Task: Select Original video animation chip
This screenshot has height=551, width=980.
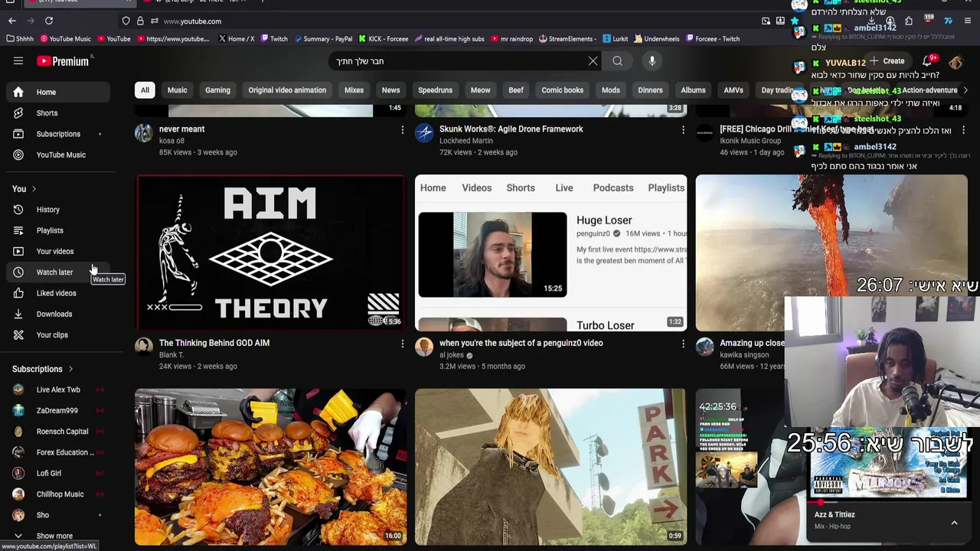Action: (x=287, y=90)
